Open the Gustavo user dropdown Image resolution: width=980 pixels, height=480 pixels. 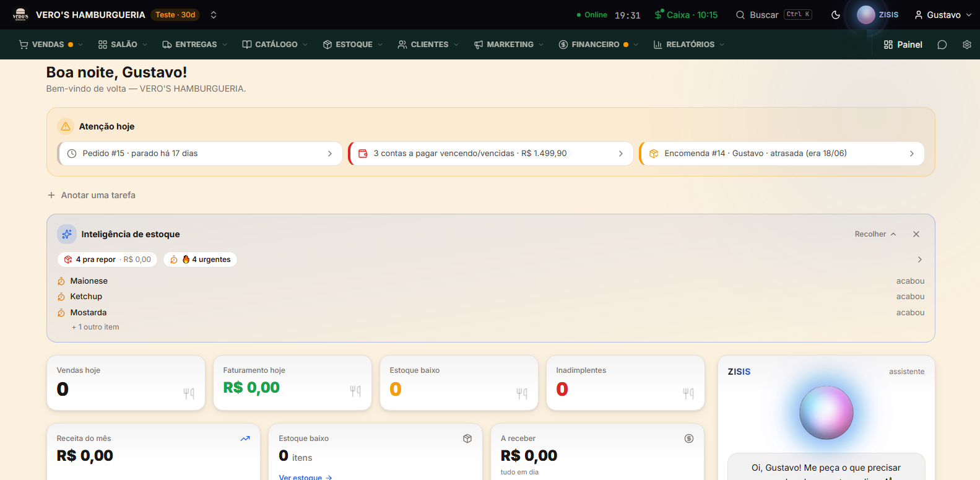point(943,15)
